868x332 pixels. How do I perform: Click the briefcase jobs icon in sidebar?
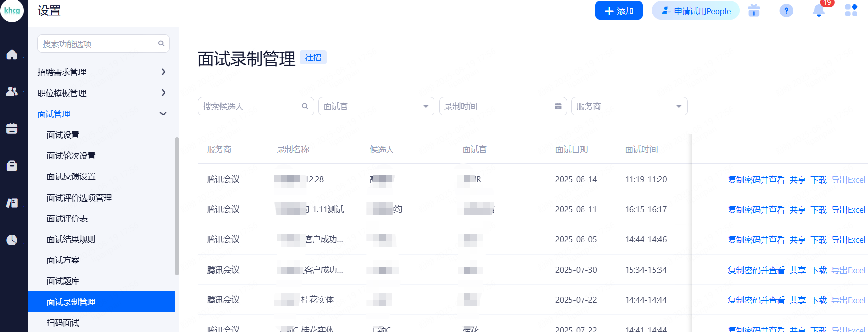point(12,166)
